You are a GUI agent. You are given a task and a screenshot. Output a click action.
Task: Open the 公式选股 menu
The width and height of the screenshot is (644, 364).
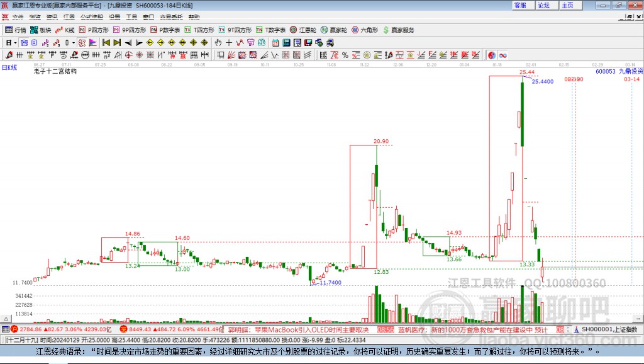(92, 17)
